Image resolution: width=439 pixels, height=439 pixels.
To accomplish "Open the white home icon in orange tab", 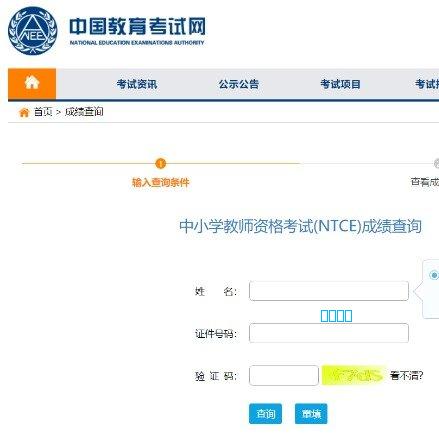I will click(32, 82).
